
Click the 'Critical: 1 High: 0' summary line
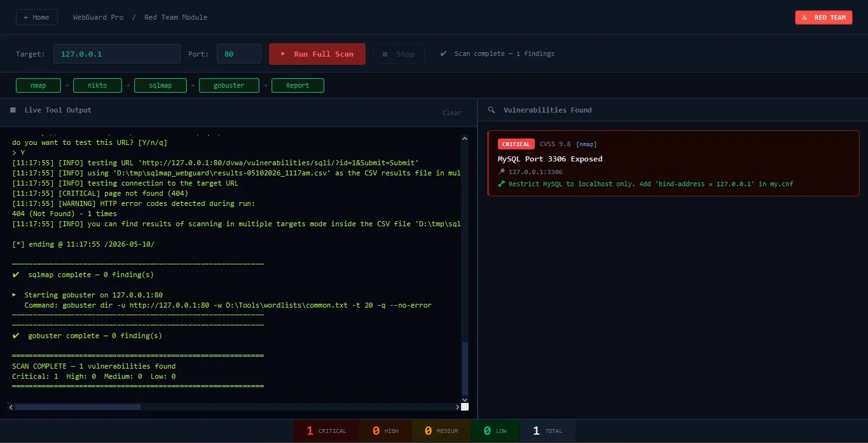click(94, 376)
